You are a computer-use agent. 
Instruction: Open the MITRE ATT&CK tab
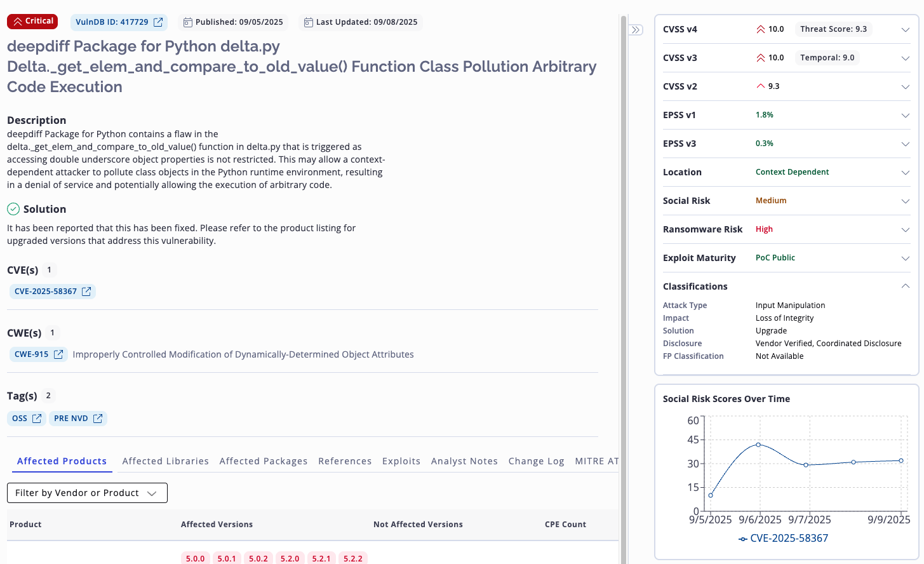tap(596, 461)
